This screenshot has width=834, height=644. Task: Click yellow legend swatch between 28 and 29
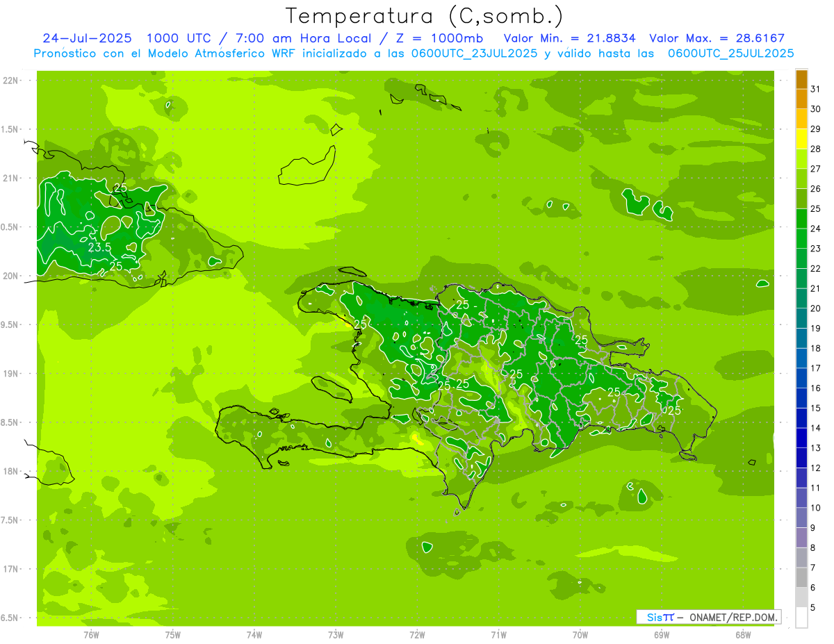(x=801, y=139)
